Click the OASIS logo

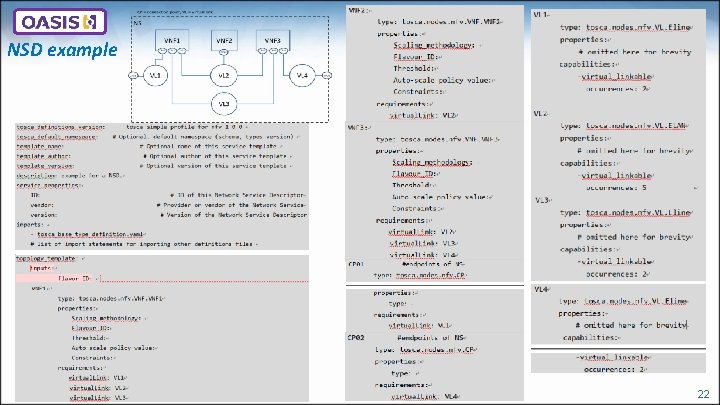(x=60, y=22)
